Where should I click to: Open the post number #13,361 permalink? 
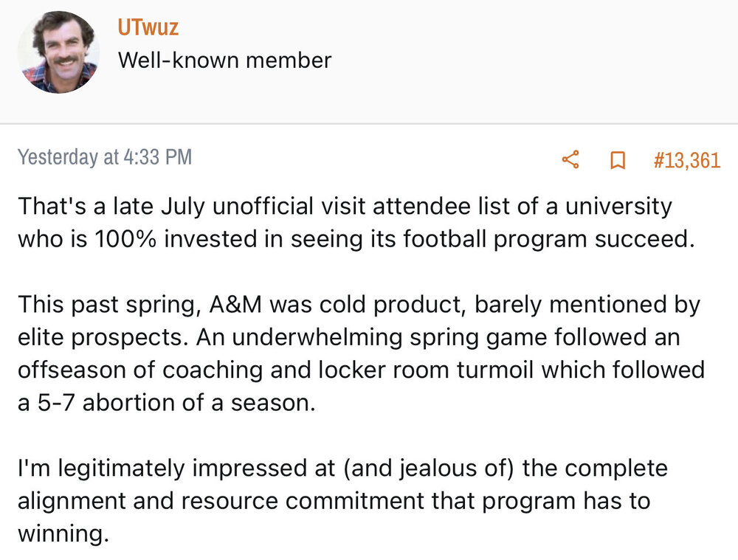point(686,160)
